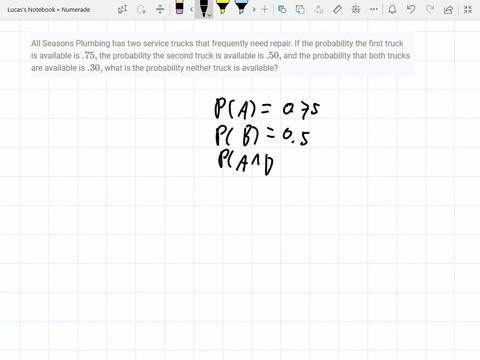Click the Math assistant icon

(x=356, y=9)
